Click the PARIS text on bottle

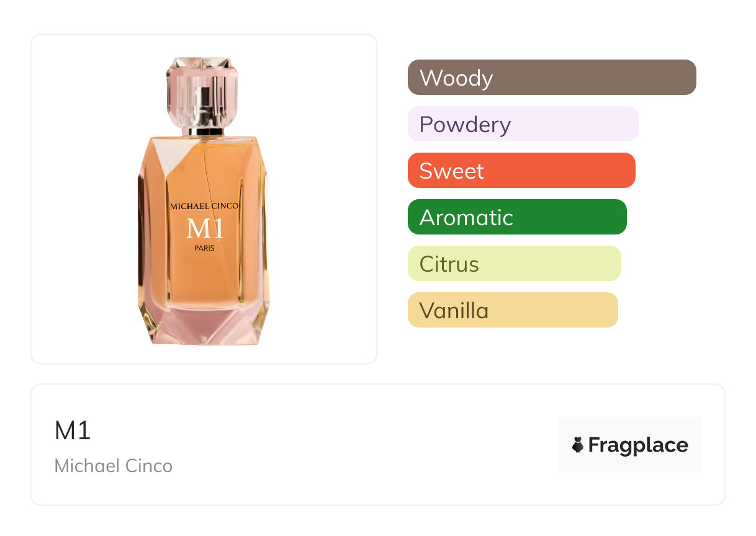click(x=204, y=248)
